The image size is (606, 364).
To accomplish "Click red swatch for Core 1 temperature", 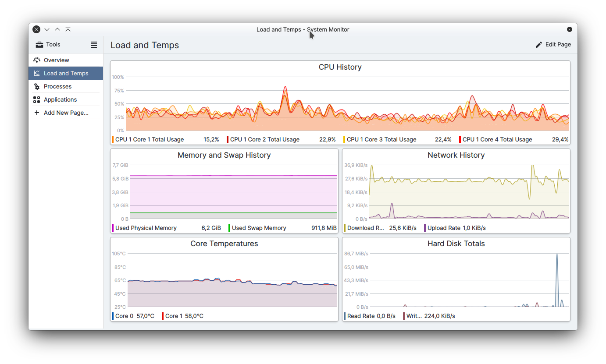I will point(163,316).
